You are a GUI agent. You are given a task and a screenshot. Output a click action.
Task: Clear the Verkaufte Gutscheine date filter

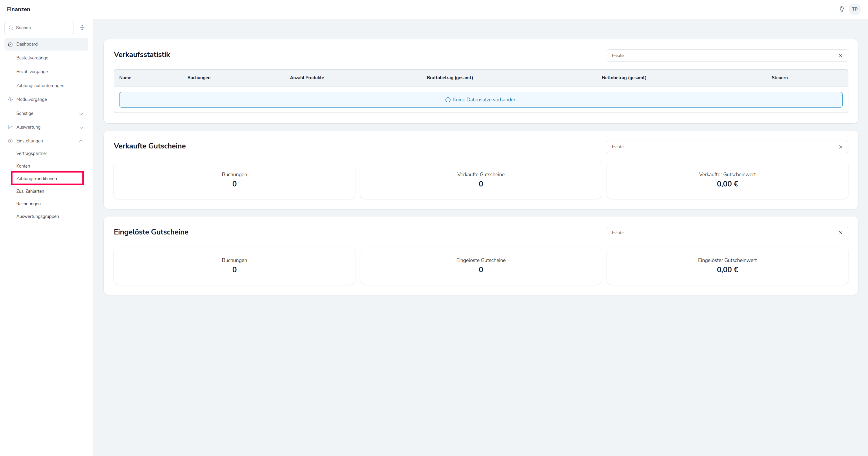[840, 147]
